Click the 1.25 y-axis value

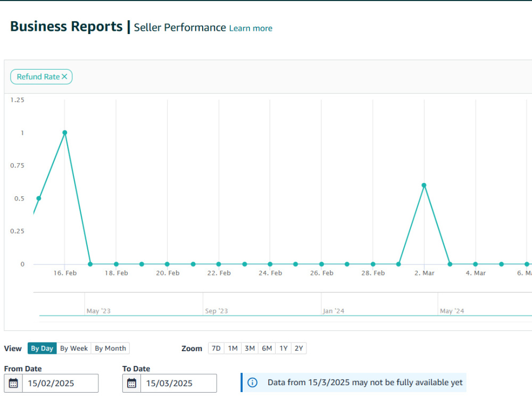pos(18,100)
